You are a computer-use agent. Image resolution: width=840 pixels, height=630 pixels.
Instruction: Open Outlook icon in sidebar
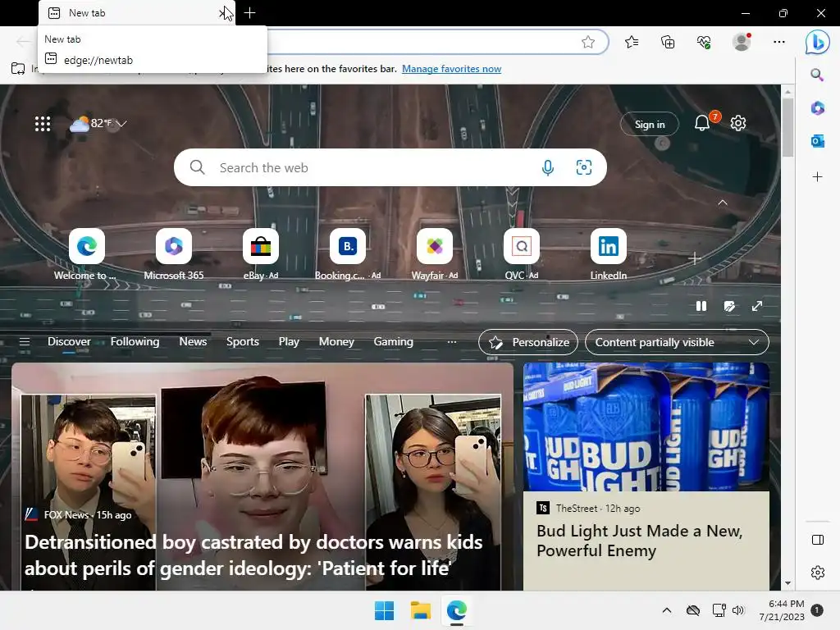point(817,141)
